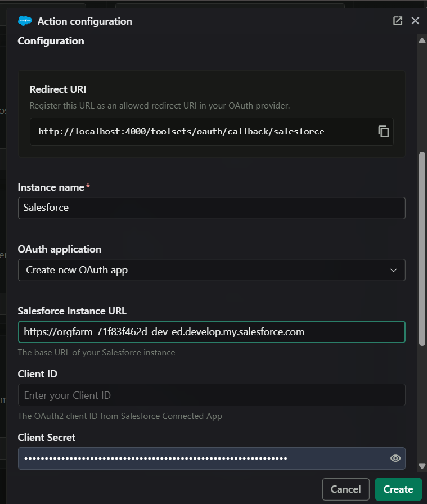
Task: Click the Instance name label
Action: pos(51,187)
